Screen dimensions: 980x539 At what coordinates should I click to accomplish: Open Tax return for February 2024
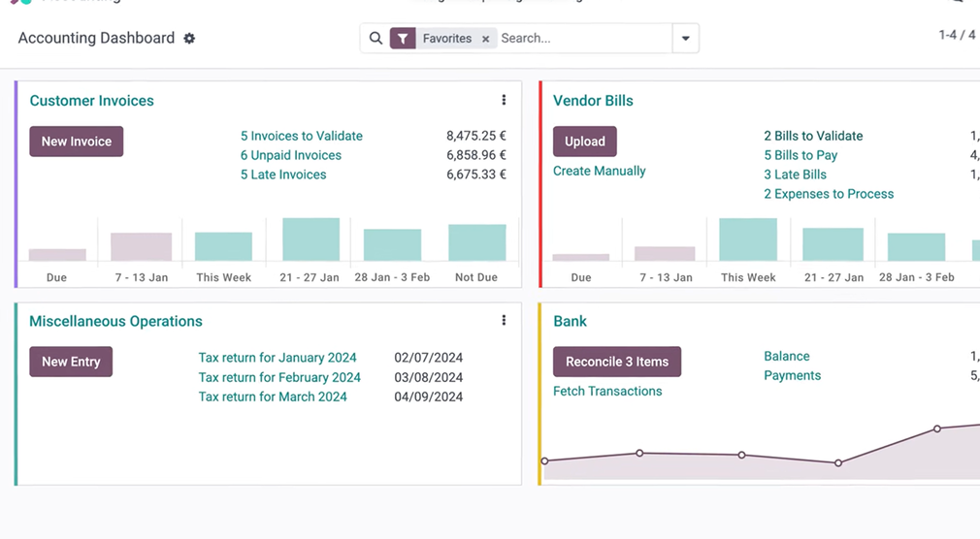pyautogui.click(x=279, y=377)
